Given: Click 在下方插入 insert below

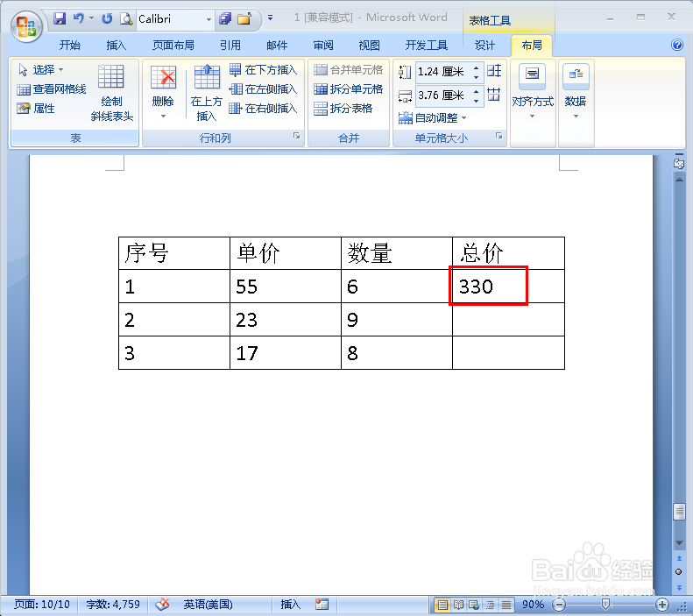Looking at the screenshot, I should pos(264,70).
